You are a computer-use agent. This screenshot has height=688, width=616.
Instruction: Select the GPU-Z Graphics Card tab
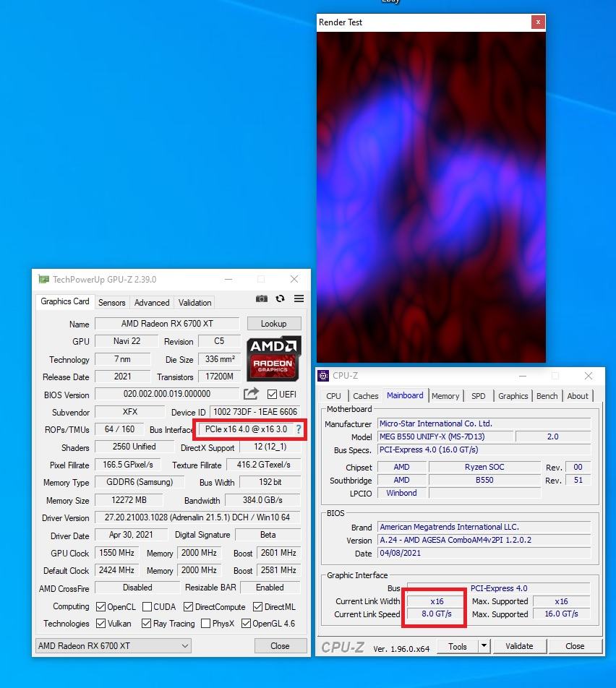[65, 301]
